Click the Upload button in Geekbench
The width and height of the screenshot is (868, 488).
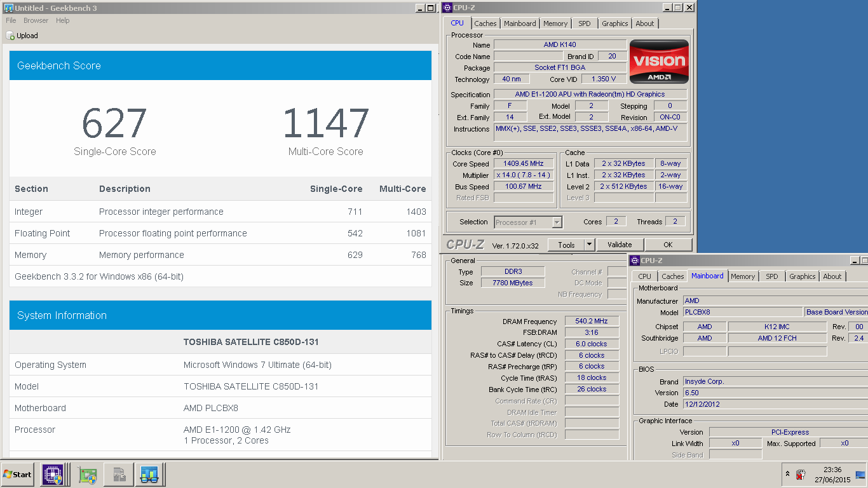[x=22, y=36]
